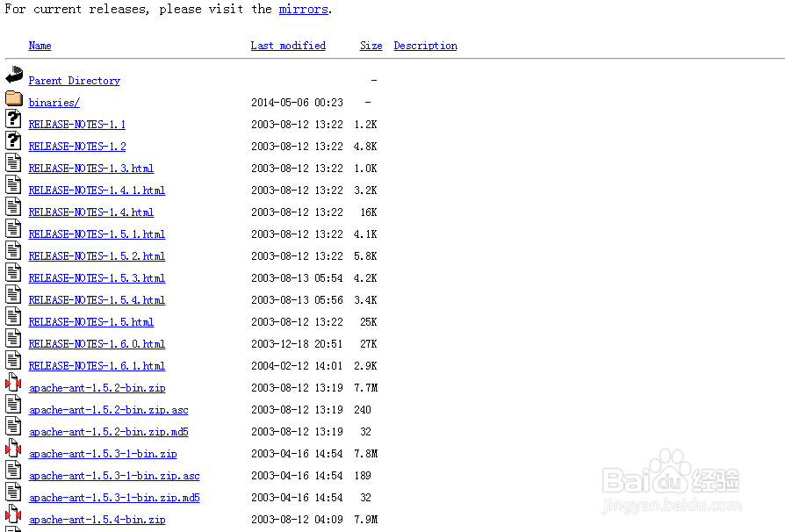
Task: Click the unknown-file icon beside RELEASE-NOTES-1.1
Action: [x=13, y=119]
